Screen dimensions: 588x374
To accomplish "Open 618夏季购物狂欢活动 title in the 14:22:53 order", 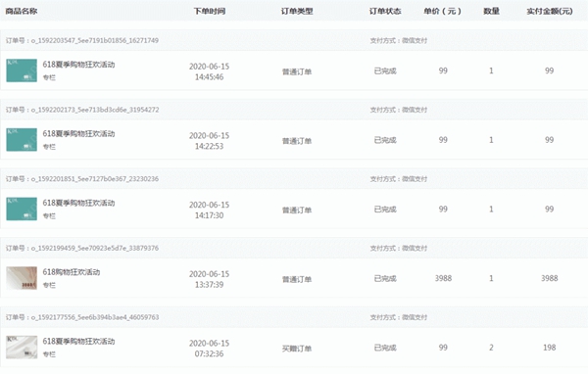I will coord(78,134).
